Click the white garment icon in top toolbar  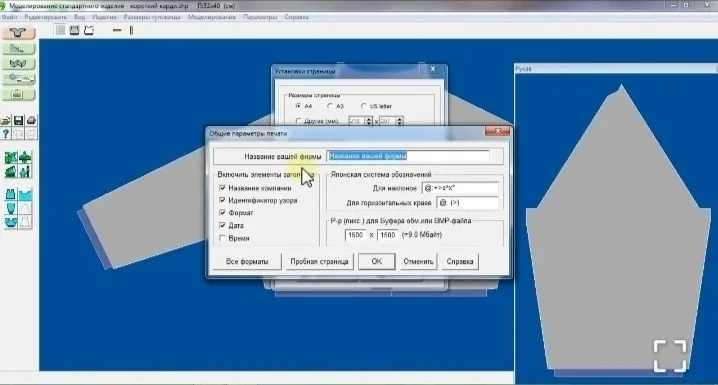pyautogui.click(x=89, y=30)
